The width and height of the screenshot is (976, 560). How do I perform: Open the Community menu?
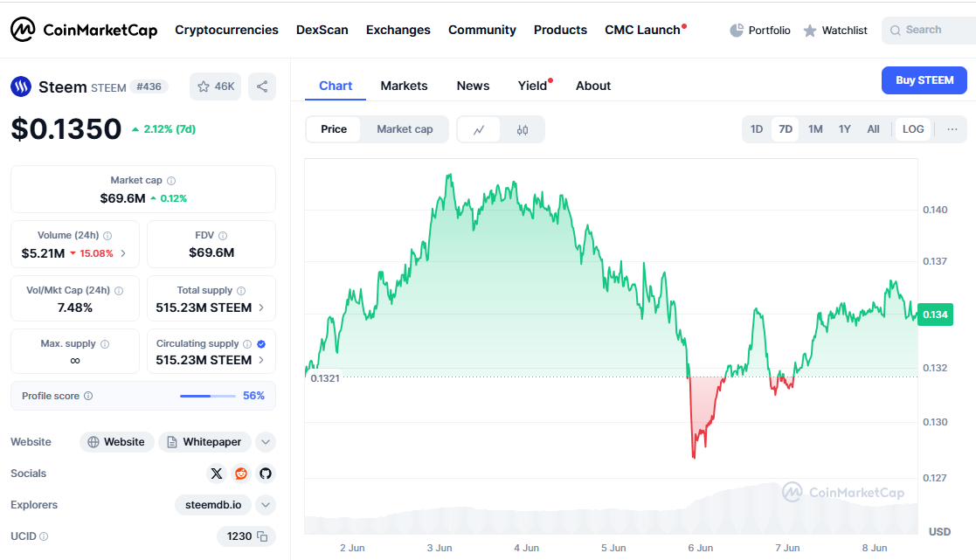click(482, 30)
